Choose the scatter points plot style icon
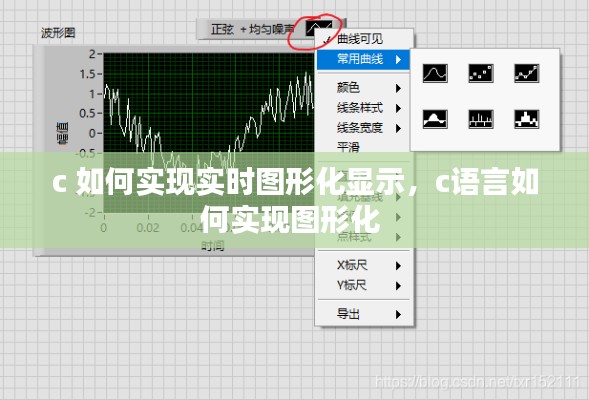589x400 pixels. [x=481, y=73]
